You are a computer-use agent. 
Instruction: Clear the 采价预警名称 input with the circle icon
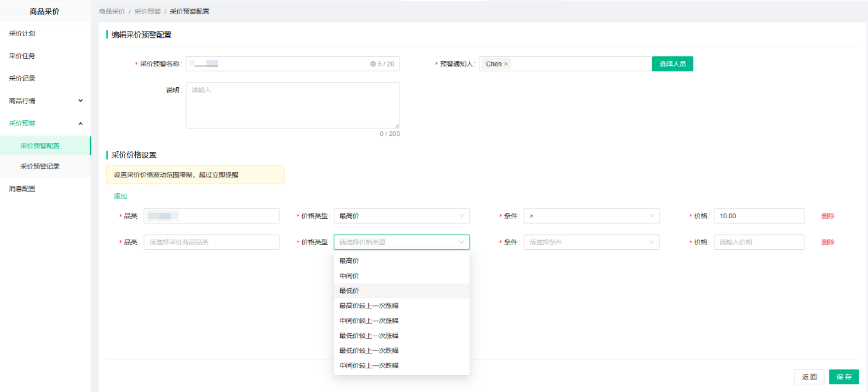(373, 64)
